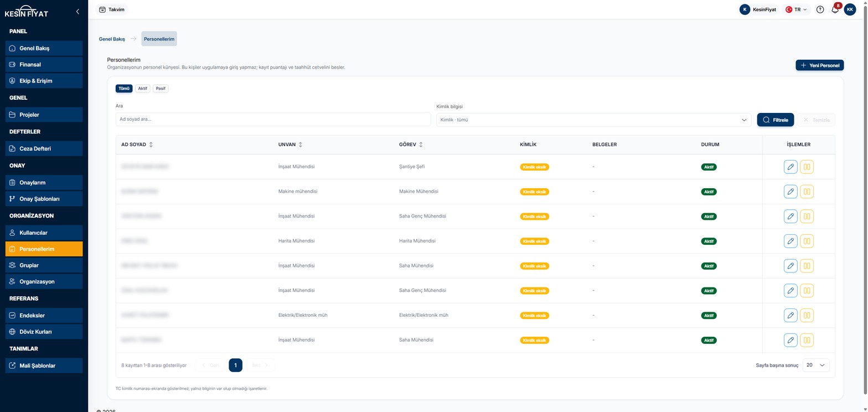Click the '8 kayıttan 1-8 arası gösteriliyor' text
This screenshot has width=868, height=412.
coord(154,365)
